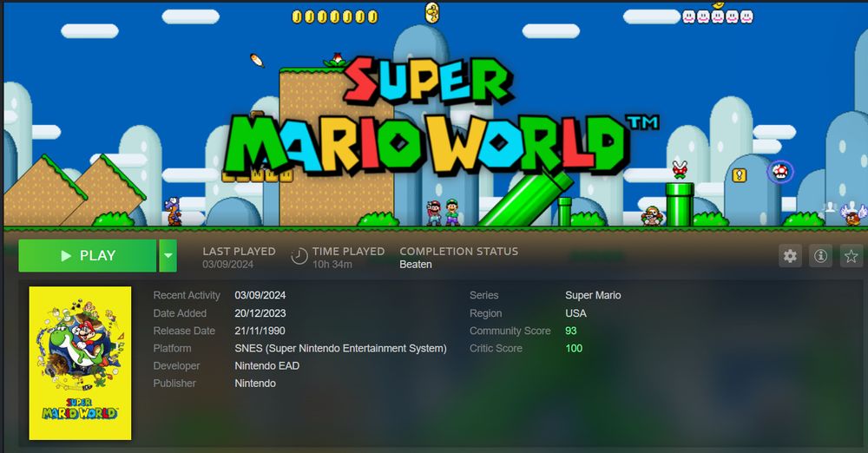Open game settings via the gear icon
The height and width of the screenshot is (453, 868).
790,256
